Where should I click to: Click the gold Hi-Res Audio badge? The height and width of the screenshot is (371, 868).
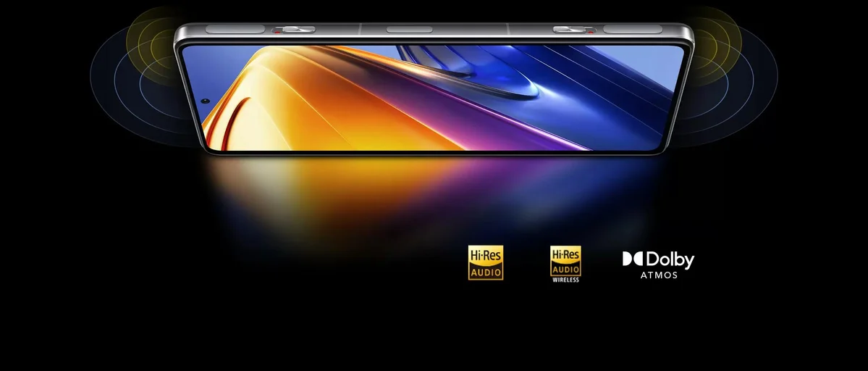coord(485,262)
